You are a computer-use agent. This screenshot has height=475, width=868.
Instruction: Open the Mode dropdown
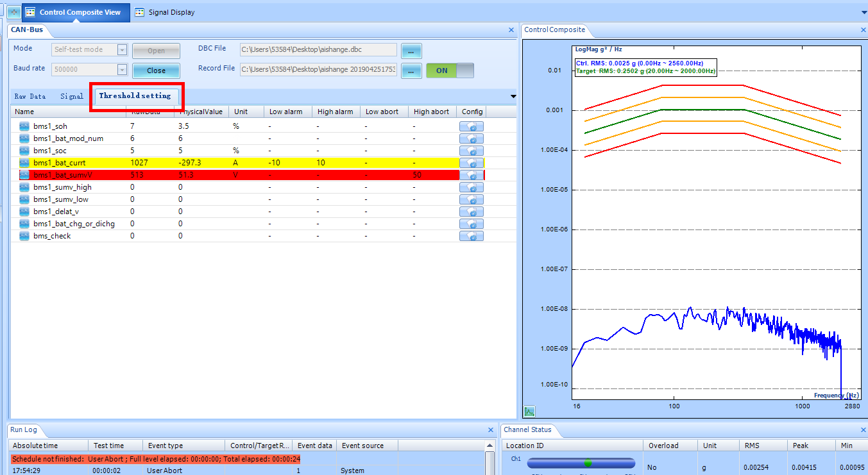pos(122,49)
